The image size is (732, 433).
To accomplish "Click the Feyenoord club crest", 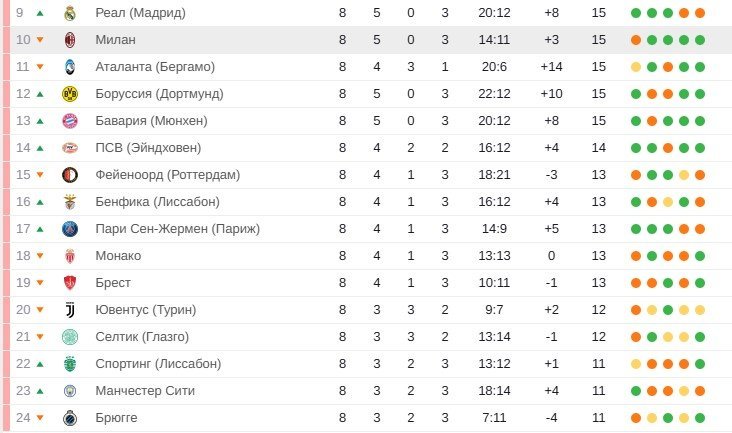I will 70,175.
